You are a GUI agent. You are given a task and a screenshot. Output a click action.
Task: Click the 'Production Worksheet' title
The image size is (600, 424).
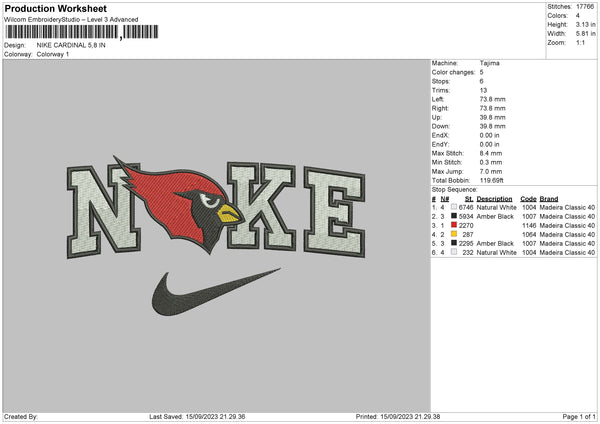pos(55,8)
